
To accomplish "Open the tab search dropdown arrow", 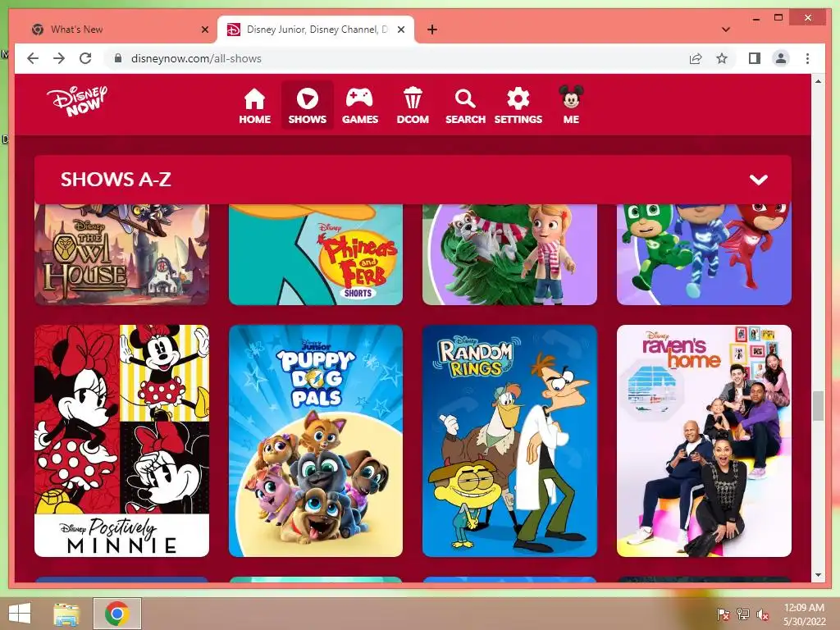I will [726, 30].
